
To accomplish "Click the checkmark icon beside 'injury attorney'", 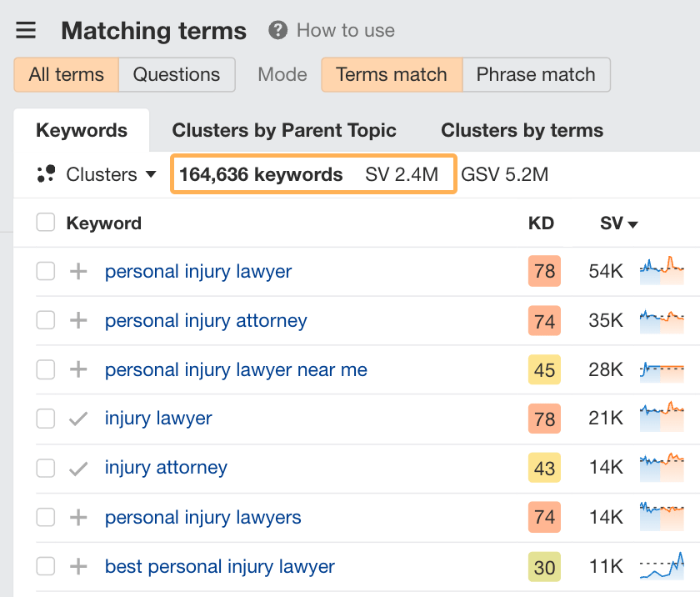I will pyautogui.click(x=77, y=468).
